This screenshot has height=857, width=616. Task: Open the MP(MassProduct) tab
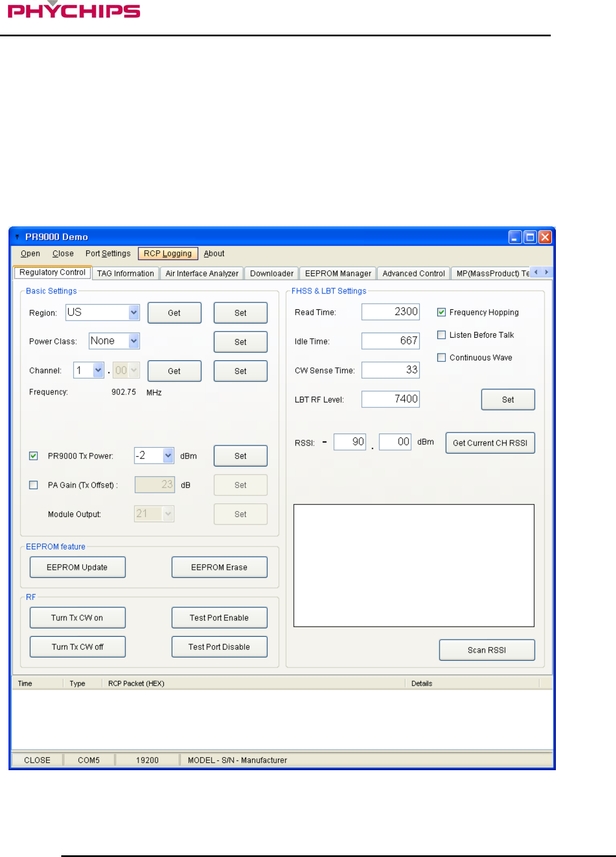(x=491, y=274)
